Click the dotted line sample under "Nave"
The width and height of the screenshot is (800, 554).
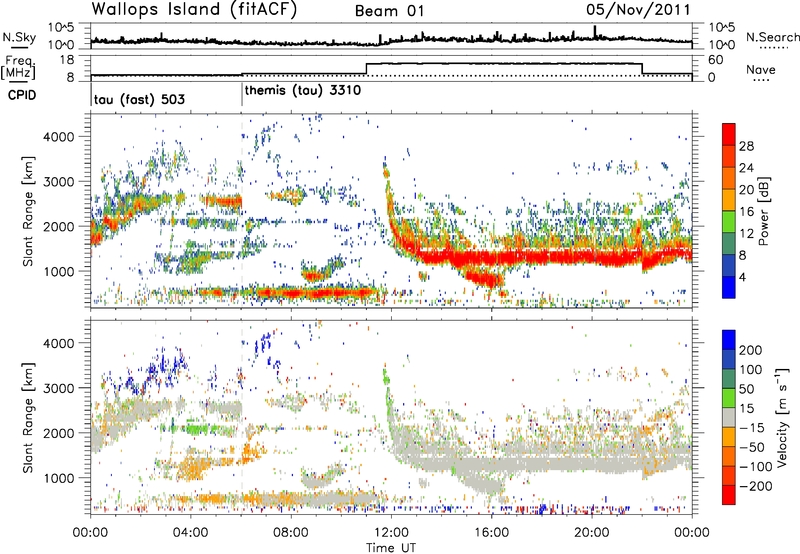pos(761,81)
